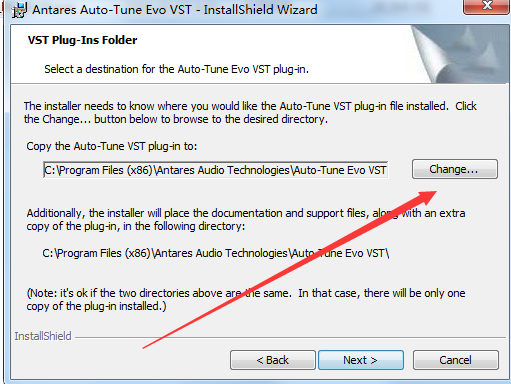
Task: Click the documentation directory path text ending in 'VST\'
Action: point(216,253)
